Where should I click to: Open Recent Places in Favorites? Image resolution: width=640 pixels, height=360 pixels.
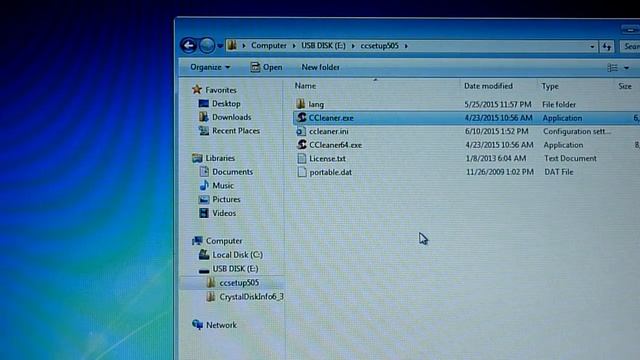236,131
